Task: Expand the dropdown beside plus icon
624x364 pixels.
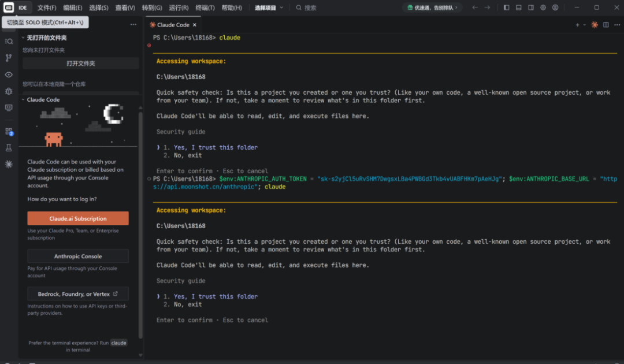Action: click(584, 25)
